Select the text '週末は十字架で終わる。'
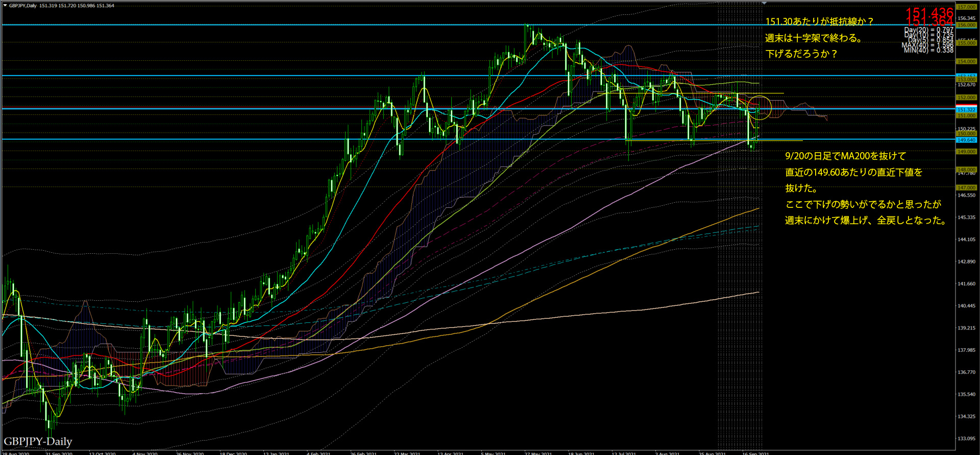980x455 pixels. (x=814, y=38)
